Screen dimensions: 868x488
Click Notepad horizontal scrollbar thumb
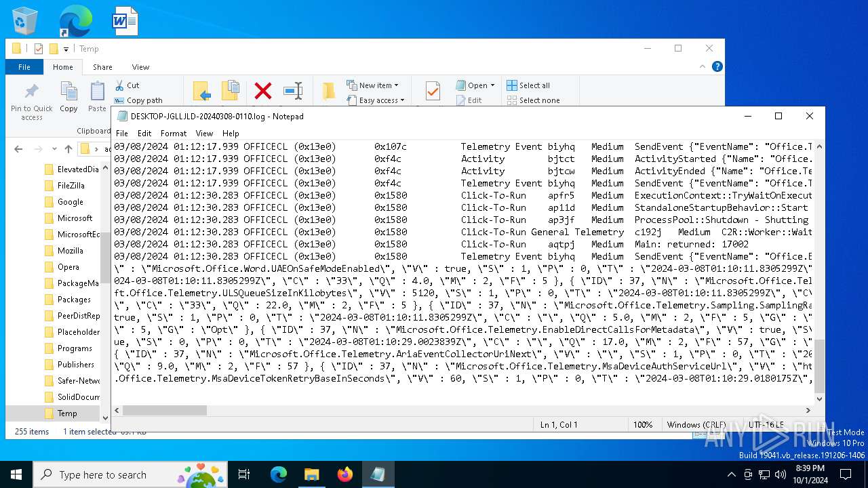tap(165, 410)
